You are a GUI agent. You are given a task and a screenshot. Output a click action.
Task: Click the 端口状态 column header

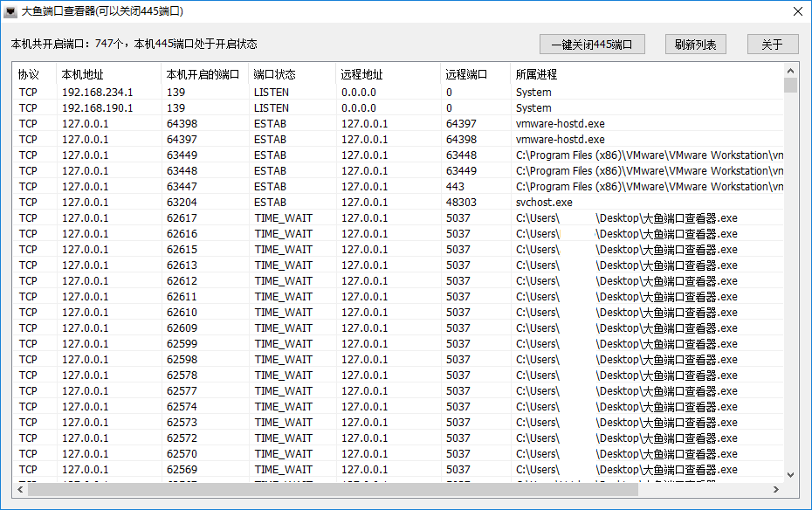[x=275, y=74]
